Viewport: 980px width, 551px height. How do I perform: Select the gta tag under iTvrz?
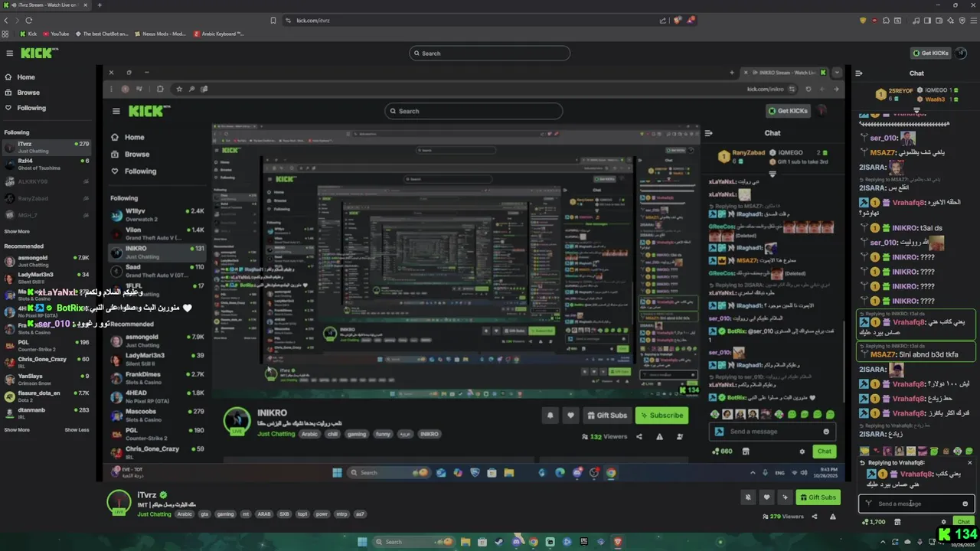(204, 514)
